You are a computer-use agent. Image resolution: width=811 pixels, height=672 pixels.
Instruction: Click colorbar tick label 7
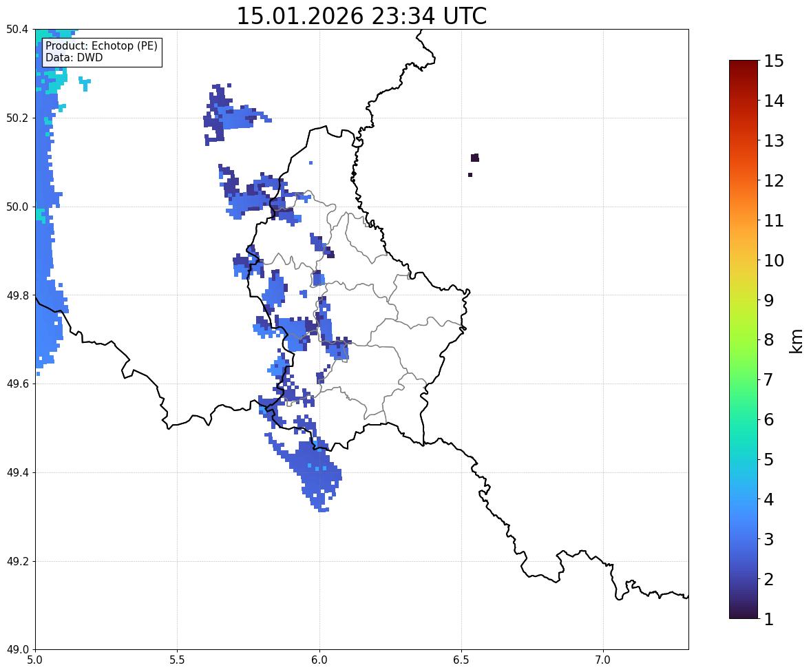point(769,379)
